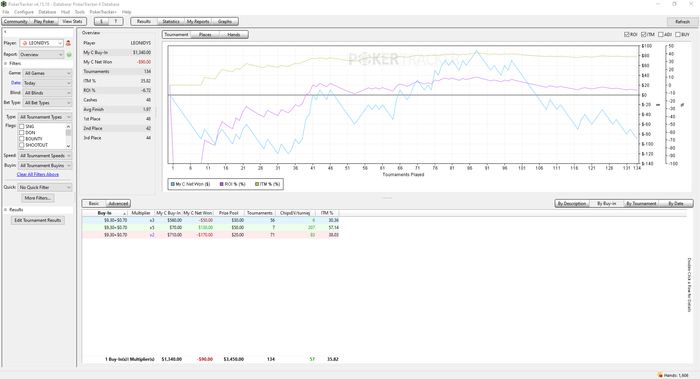The width and height of the screenshot is (700, 379).
Task: Open the Date filter dropdown
Action: coord(47,83)
